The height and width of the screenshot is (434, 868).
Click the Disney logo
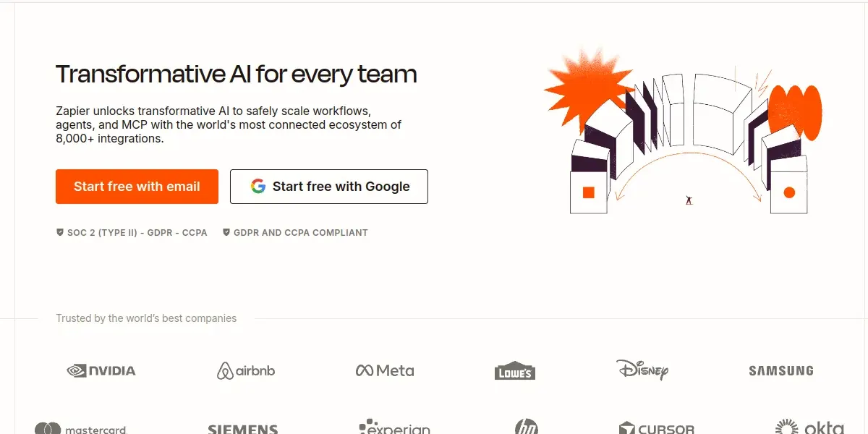(642, 370)
